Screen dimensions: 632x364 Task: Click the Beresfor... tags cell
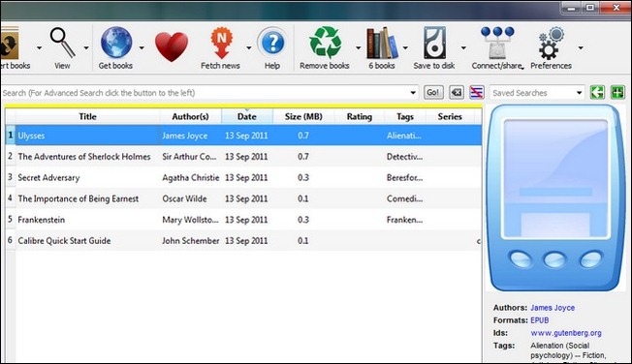click(404, 177)
